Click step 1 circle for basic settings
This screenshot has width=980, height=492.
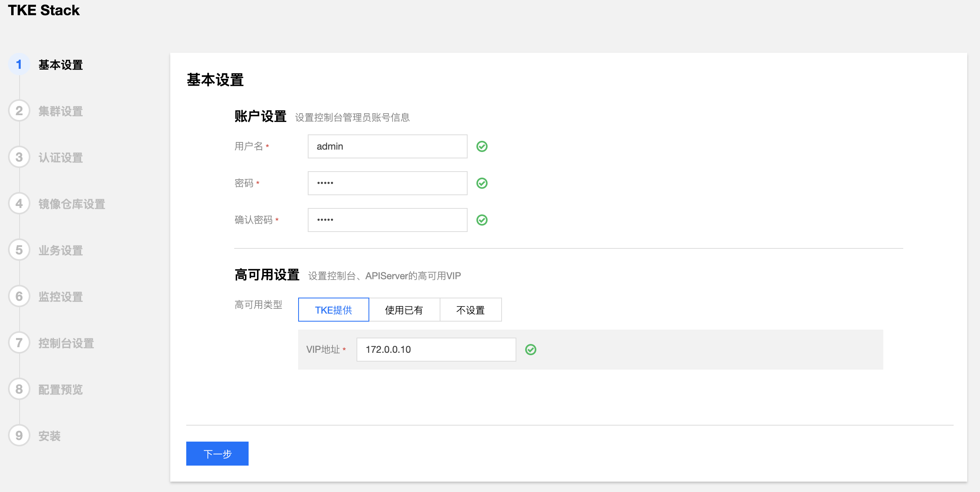tap(19, 64)
